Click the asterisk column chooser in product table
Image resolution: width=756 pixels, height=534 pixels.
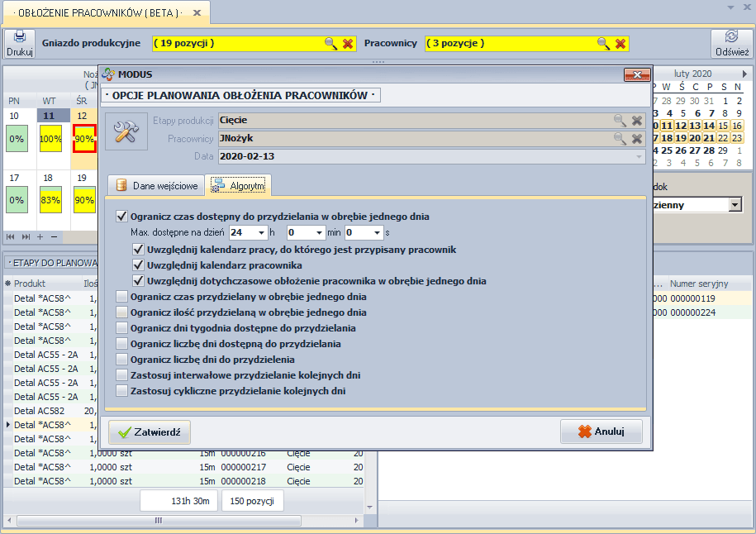[x=7, y=284]
